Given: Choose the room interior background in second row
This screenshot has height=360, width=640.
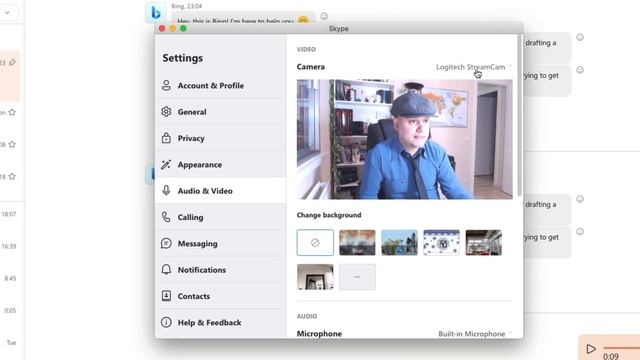Looking at the screenshot, I should point(315,277).
